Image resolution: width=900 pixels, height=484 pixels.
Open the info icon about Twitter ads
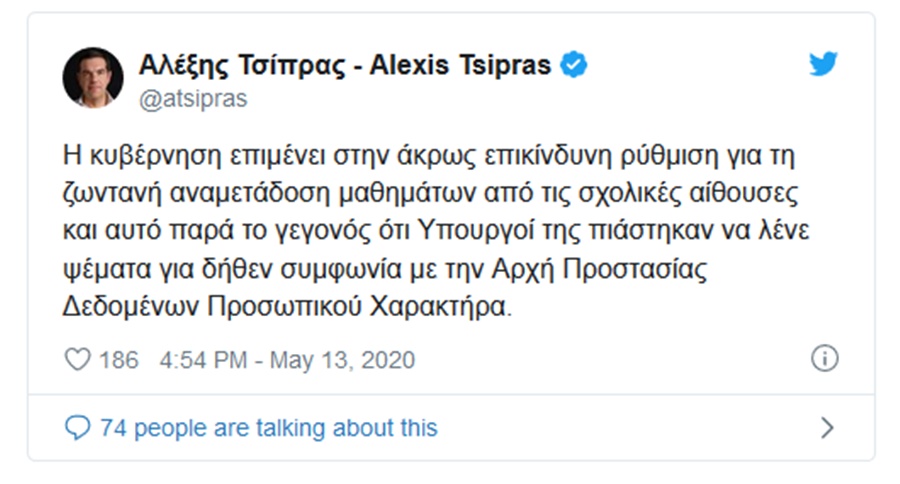coord(824,360)
